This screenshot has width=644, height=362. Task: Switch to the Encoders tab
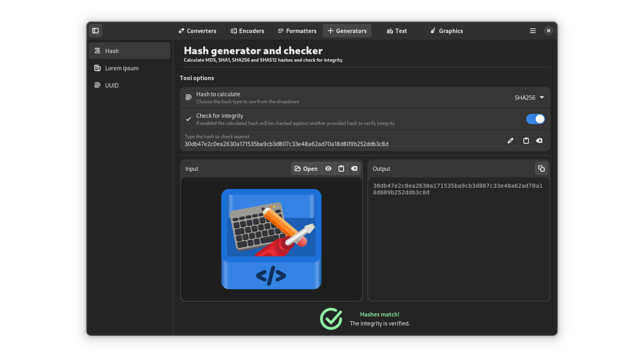[247, 30]
